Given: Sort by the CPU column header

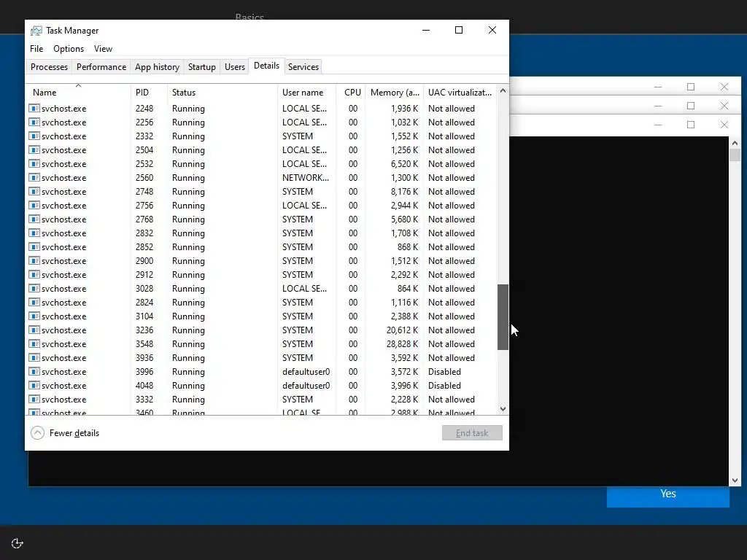Looking at the screenshot, I should pyautogui.click(x=351, y=93).
